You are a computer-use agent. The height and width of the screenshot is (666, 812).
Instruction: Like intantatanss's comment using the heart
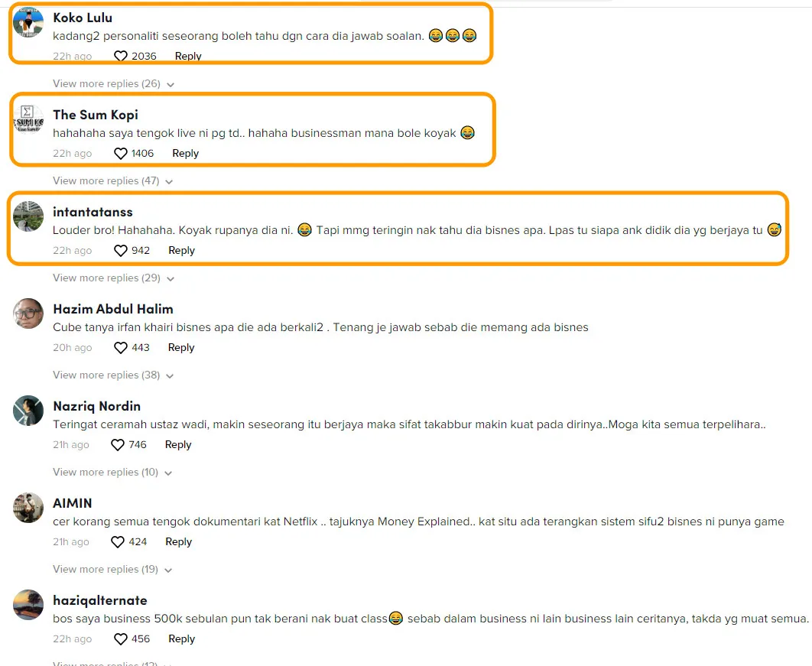pos(121,251)
